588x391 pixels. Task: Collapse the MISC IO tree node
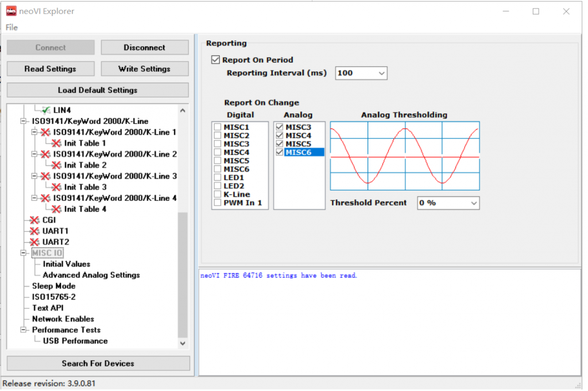pyautogui.click(x=23, y=253)
